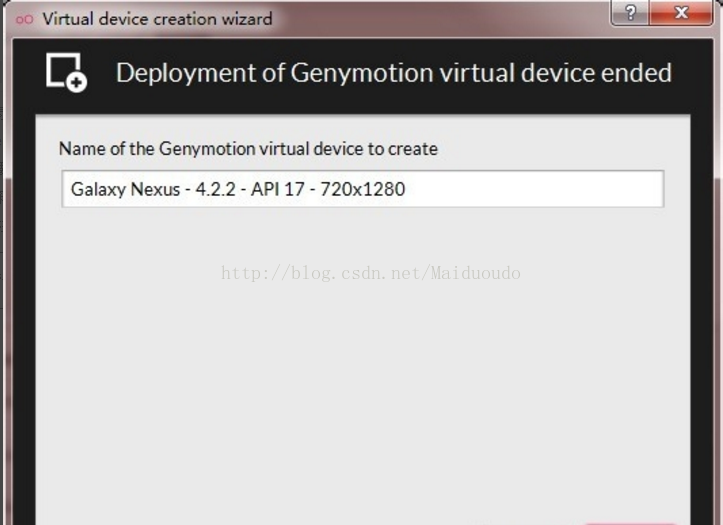The height and width of the screenshot is (525, 723).
Task: Click 'Name of the Genymotion virtual device' label
Action: pos(248,149)
